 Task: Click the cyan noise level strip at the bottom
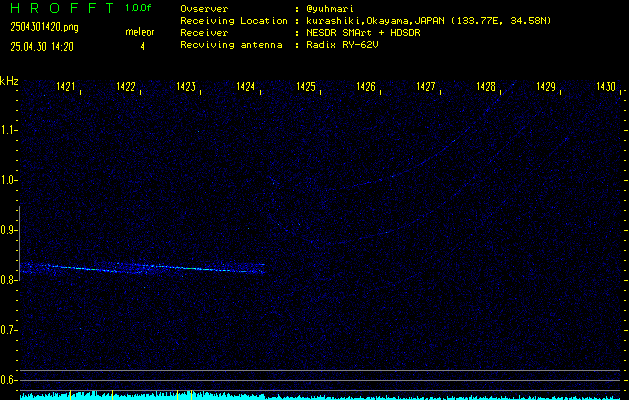(x=321, y=397)
